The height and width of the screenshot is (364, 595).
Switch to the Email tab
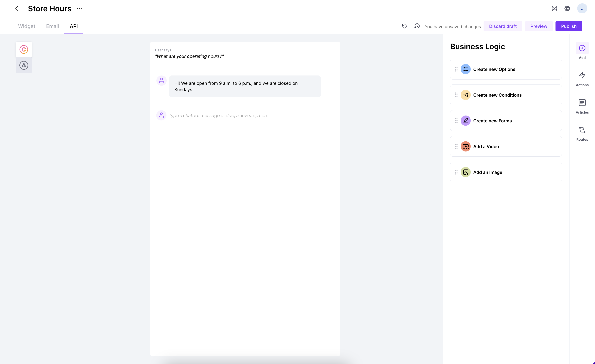click(52, 26)
